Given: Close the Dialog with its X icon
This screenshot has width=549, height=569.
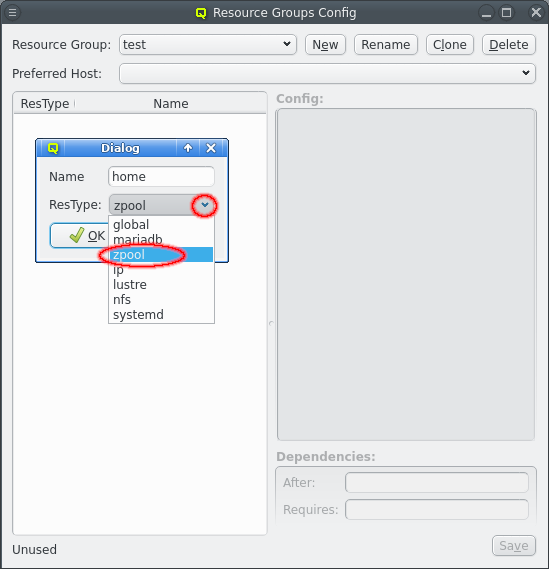Looking at the screenshot, I should pyautogui.click(x=211, y=148).
